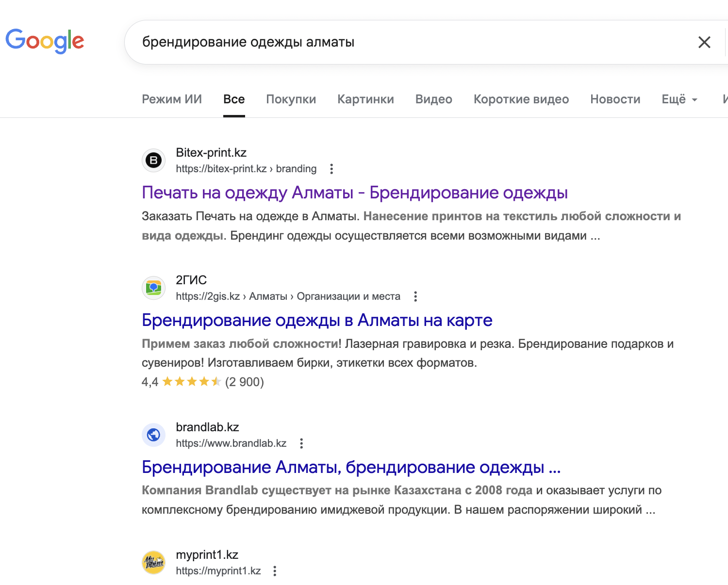Click the 2gis.kz Алматы breadcrumb URL
The height and width of the screenshot is (585, 728).
pos(288,296)
